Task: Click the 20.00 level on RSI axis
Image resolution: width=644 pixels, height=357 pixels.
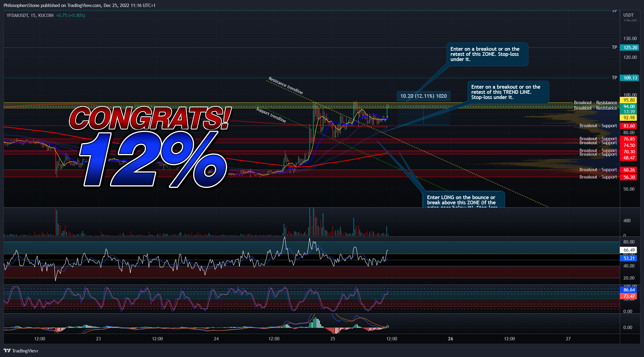Action: tap(629, 278)
